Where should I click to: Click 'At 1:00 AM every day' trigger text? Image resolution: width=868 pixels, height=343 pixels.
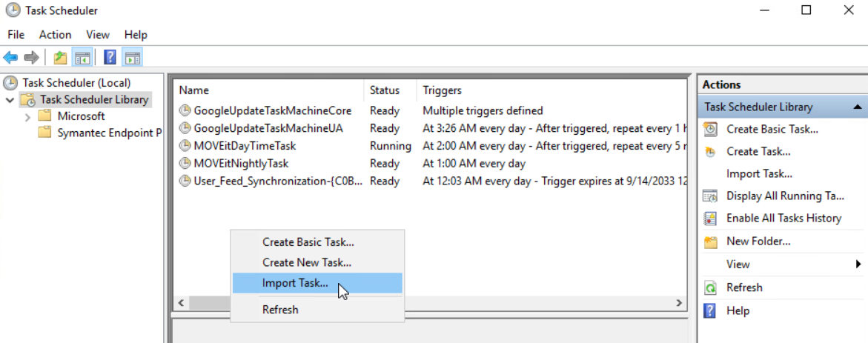pos(474,164)
